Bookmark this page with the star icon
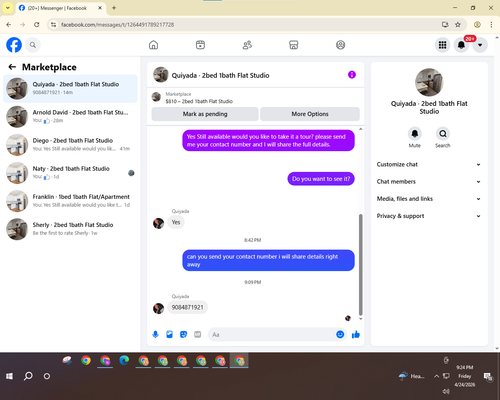The image size is (500, 400). coord(458,25)
